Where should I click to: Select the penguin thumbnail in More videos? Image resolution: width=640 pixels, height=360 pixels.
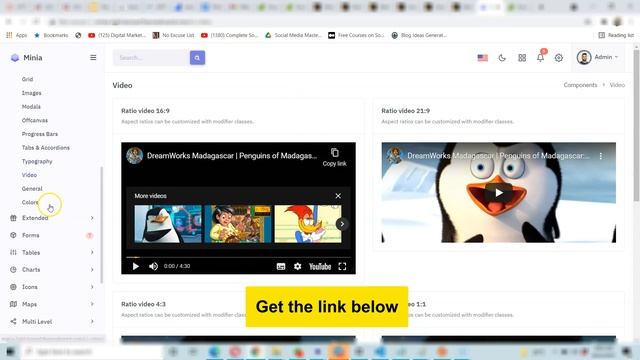168,224
